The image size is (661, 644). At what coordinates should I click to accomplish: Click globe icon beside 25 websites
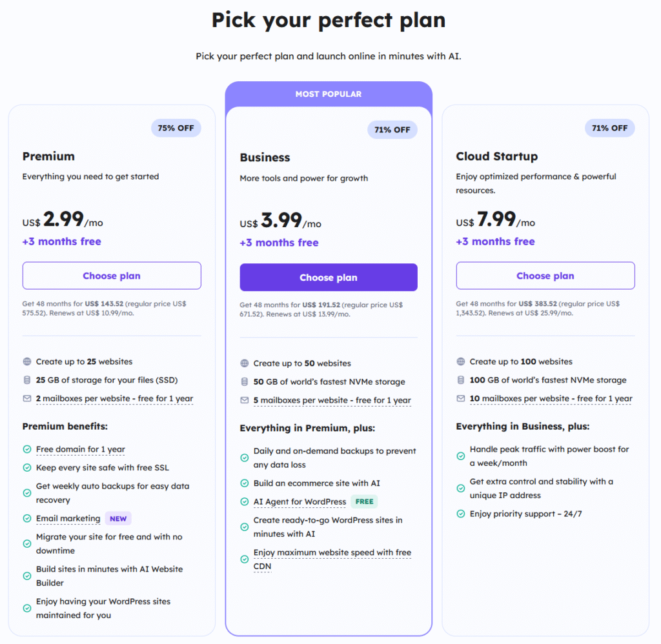[27, 362]
